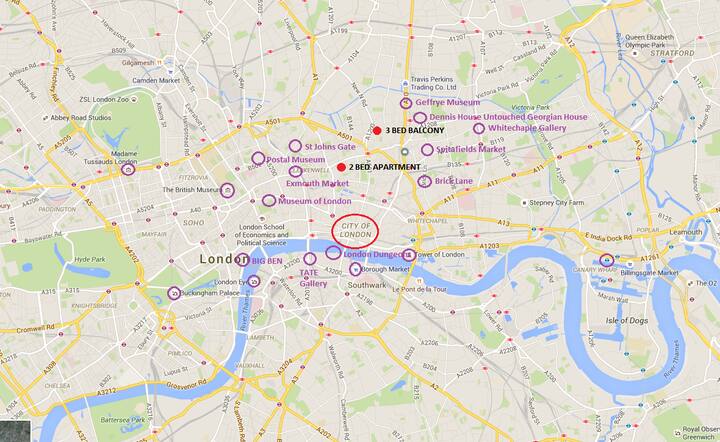Click the Madame Tussauds circled museum icon
720x442 pixels.
(x=128, y=170)
